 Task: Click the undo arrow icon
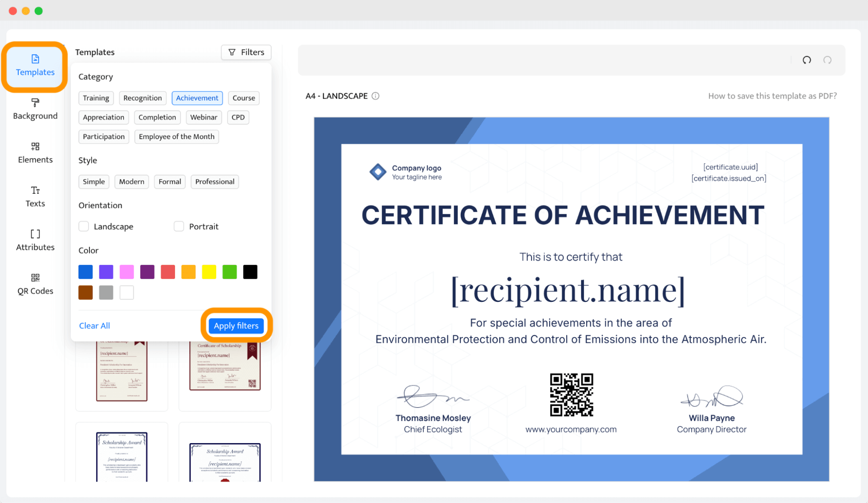coord(806,60)
